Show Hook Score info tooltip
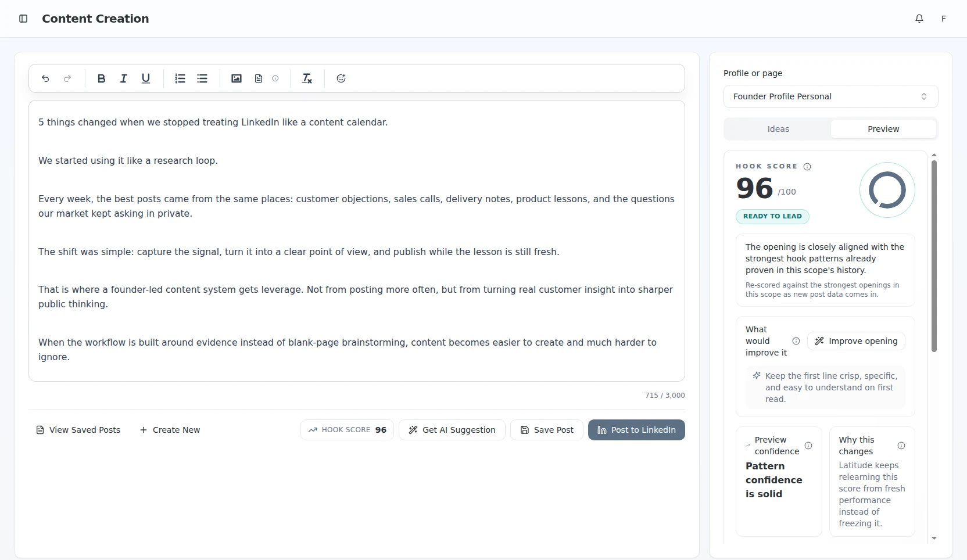 (807, 167)
